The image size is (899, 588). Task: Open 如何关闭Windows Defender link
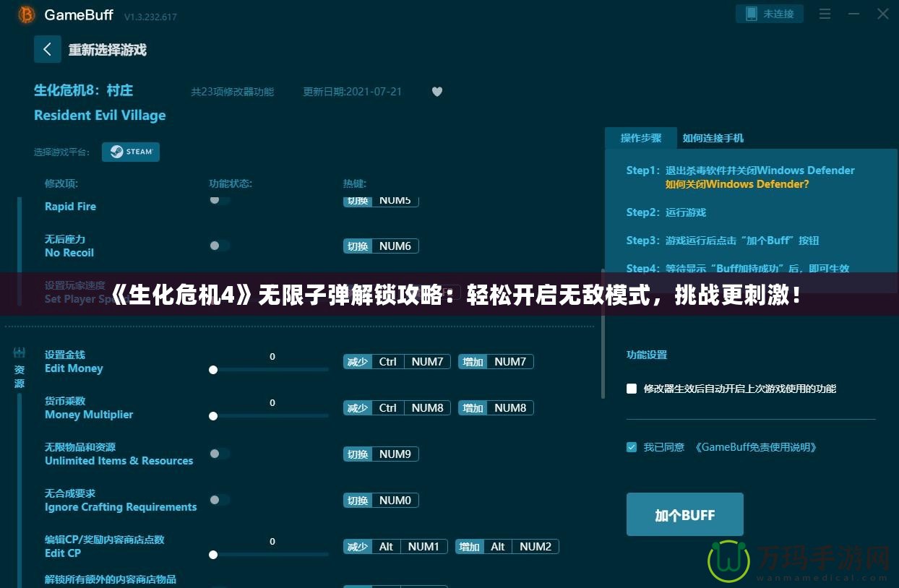737,184
